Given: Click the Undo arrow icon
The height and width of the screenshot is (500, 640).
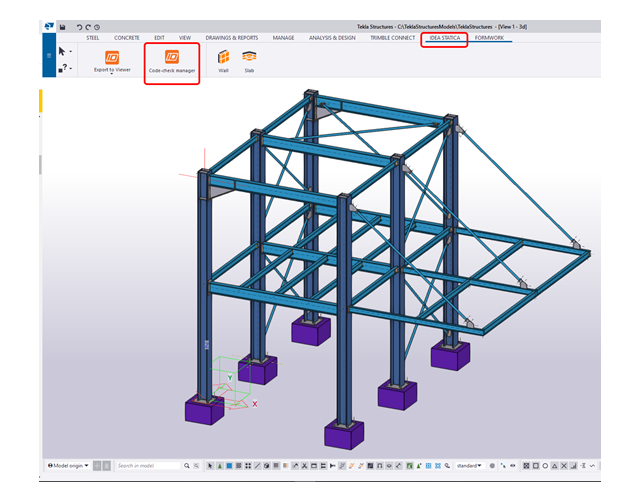Looking at the screenshot, I should 80,27.
